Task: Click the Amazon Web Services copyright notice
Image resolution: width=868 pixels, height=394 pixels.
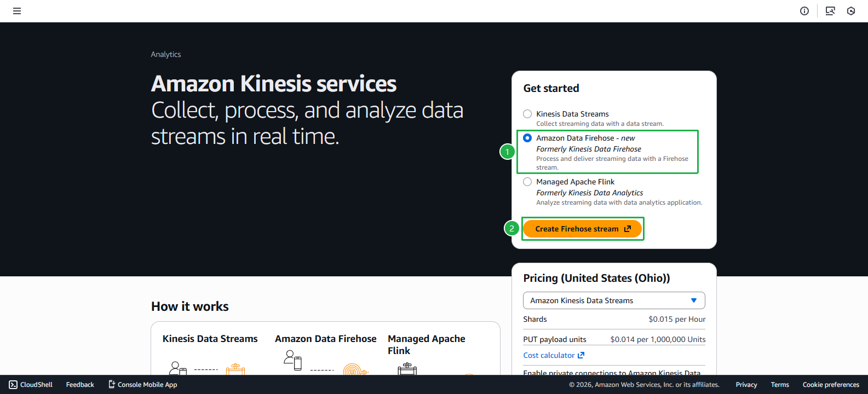Action: click(x=644, y=385)
